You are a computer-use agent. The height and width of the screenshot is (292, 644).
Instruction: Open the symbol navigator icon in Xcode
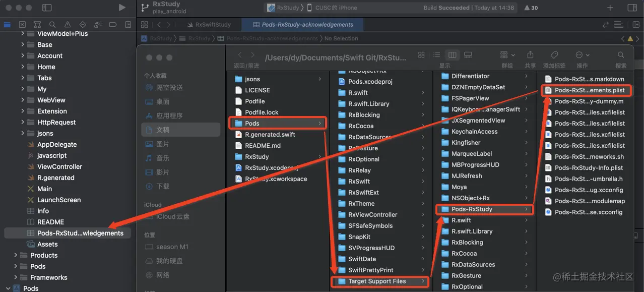pyautogui.click(x=37, y=24)
